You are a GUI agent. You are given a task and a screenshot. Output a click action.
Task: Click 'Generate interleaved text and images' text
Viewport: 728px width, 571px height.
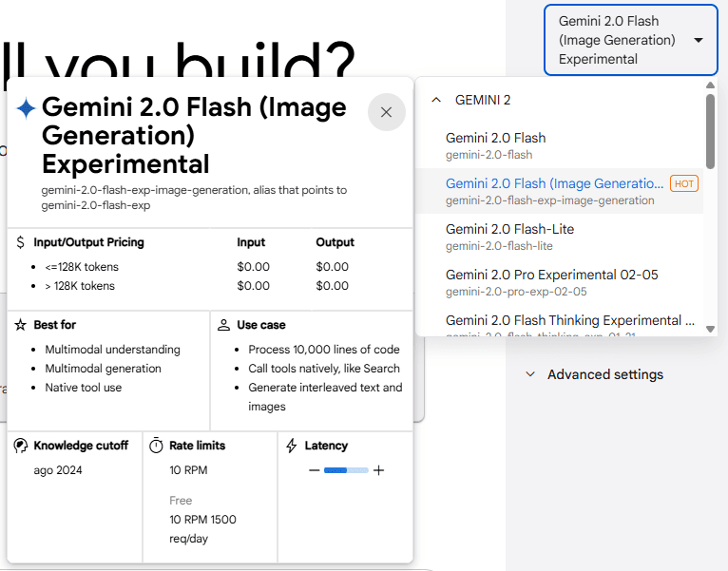click(x=325, y=396)
